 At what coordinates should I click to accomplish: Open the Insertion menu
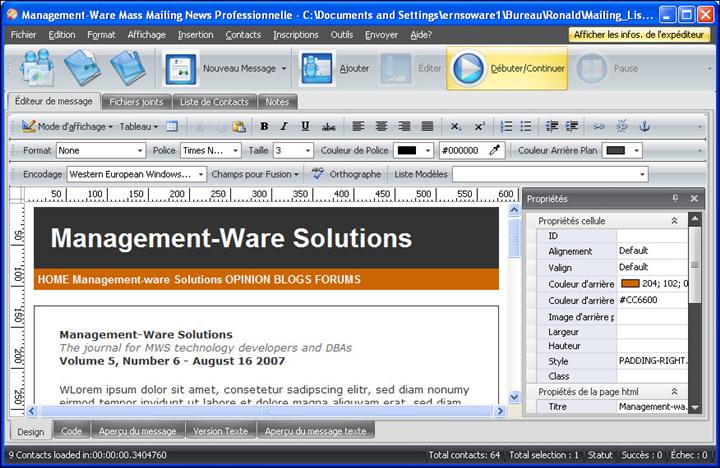(x=196, y=34)
